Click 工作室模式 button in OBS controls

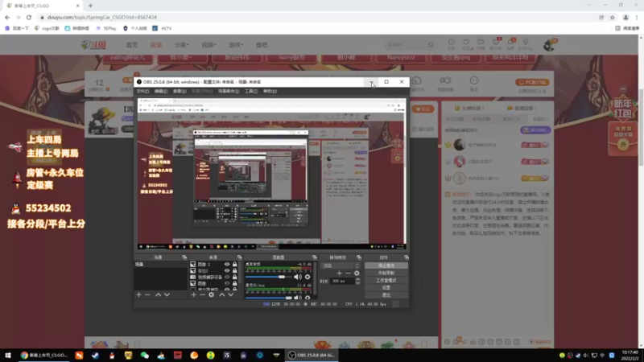pos(386,280)
